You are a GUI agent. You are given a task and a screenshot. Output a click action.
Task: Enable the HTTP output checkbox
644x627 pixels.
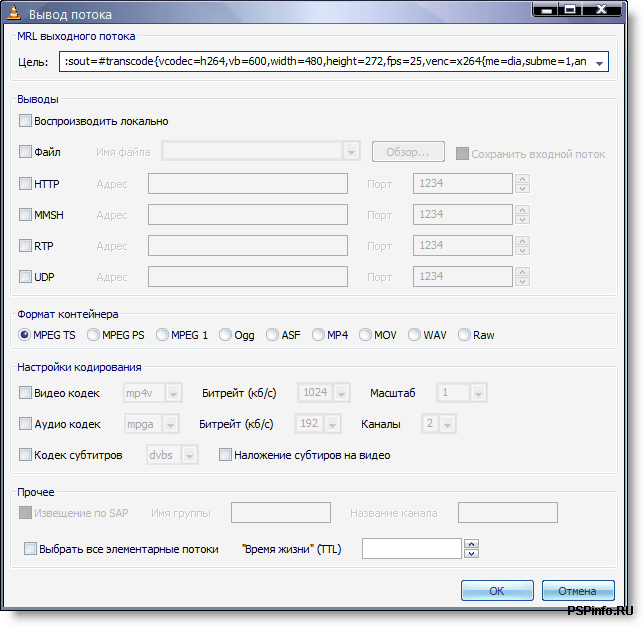click(x=26, y=184)
